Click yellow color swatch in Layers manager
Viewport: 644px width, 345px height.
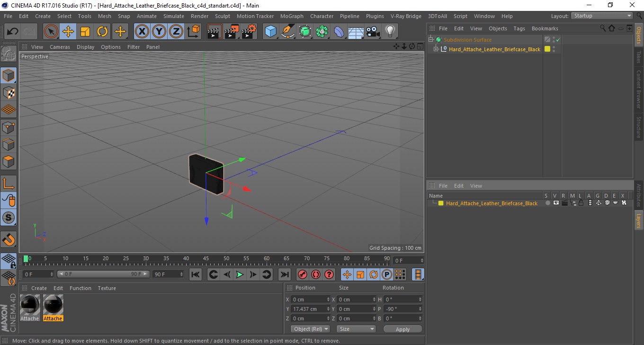pyautogui.click(x=441, y=203)
